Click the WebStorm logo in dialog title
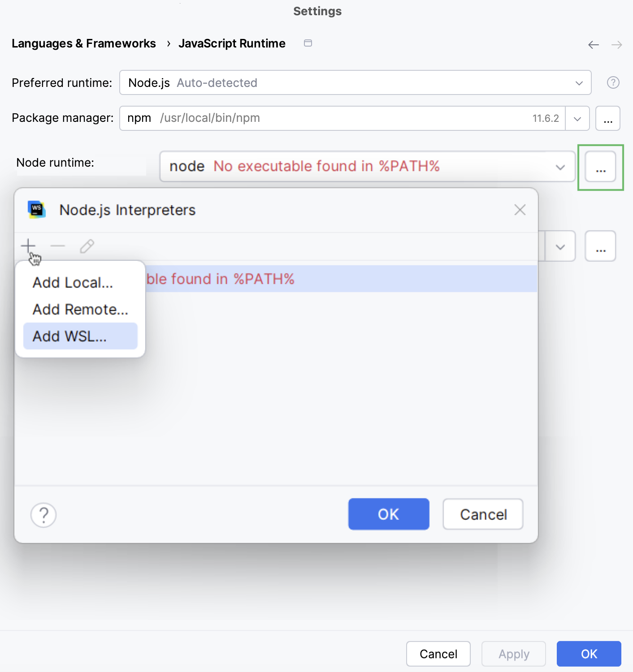633x672 pixels. pyautogui.click(x=36, y=209)
